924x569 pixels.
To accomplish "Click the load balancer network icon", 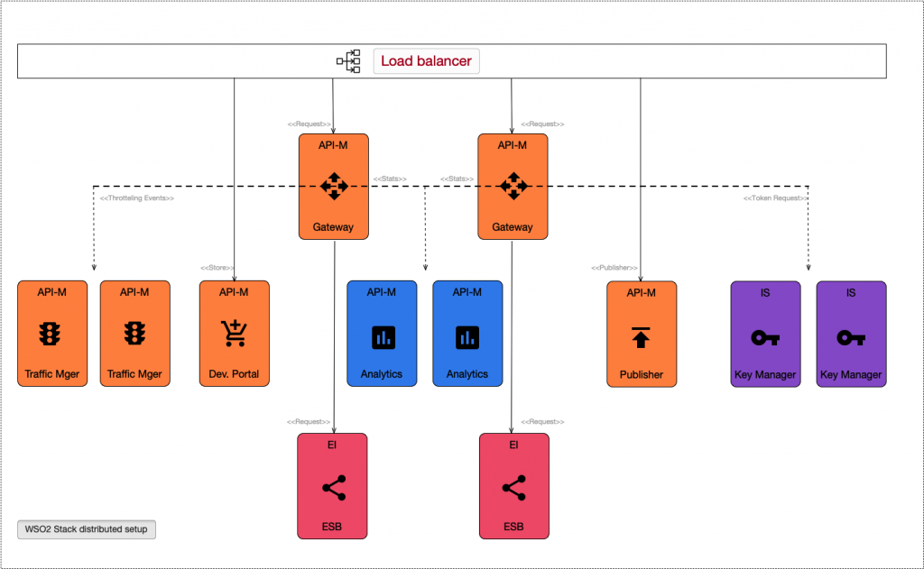I will (348, 61).
